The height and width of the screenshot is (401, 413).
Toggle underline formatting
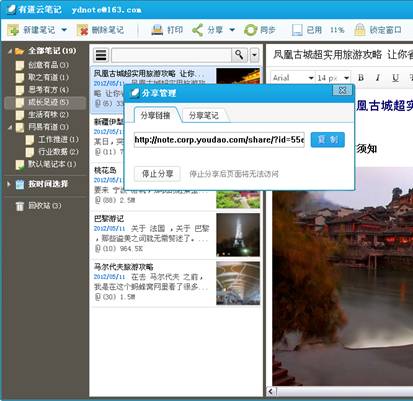[x=395, y=78]
